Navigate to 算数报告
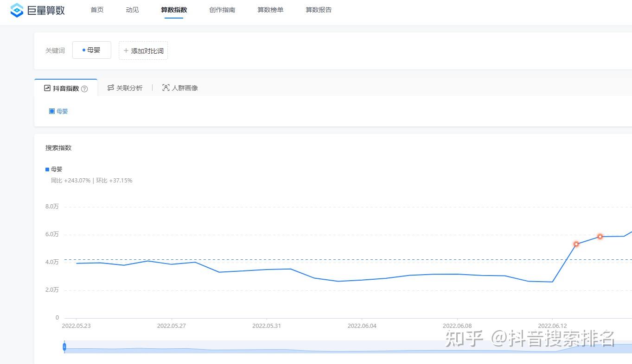The image size is (632, 364). click(319, 10)
